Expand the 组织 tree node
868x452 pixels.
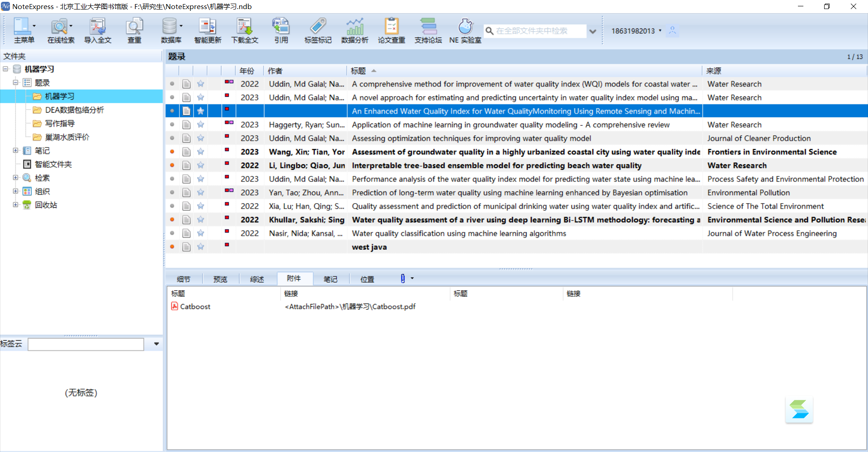15,191
